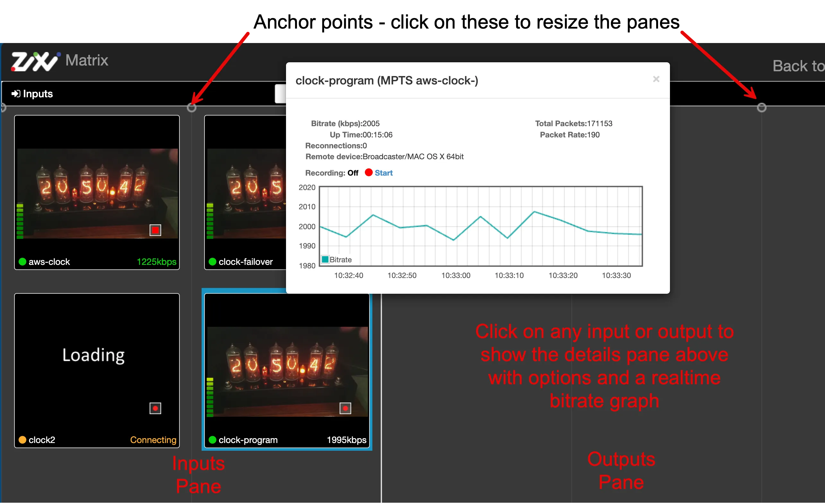Screen dimensions: 825x504
Task: Click the clock-program input name label
Action: pyautogui.click(x=248, y=440)
